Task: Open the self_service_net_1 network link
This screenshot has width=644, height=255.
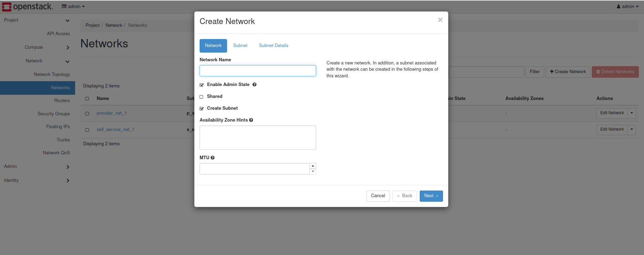Action: (x=115, y=130)
